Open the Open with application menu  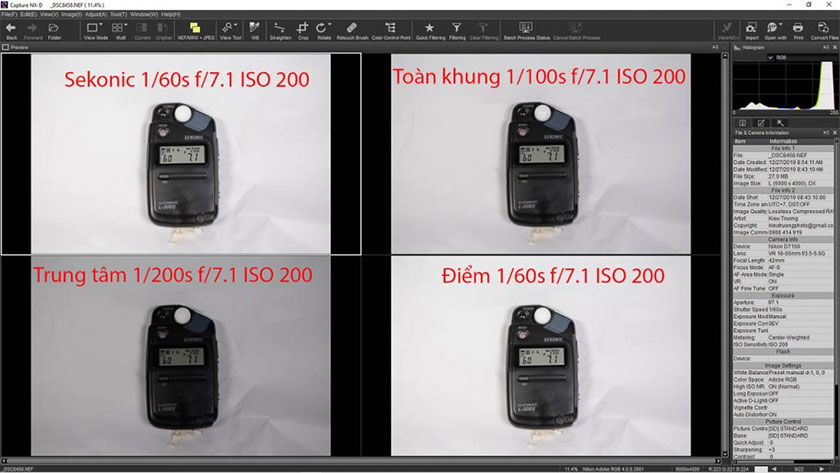click(x=775, y=31)
